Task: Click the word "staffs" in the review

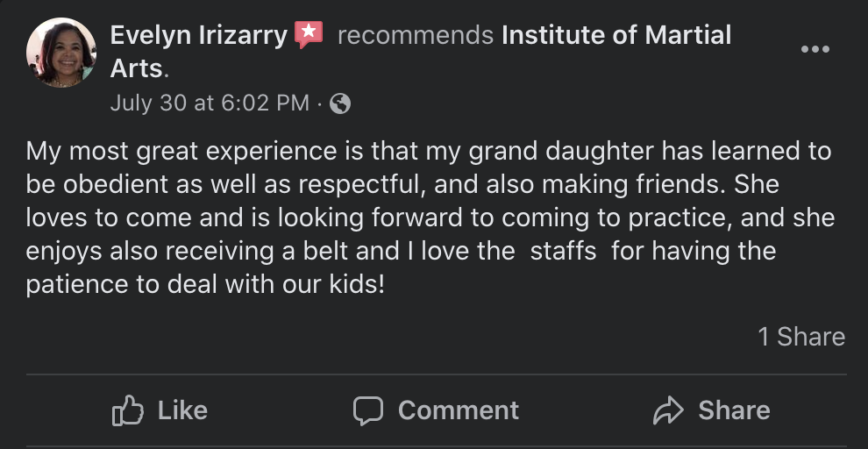Action: (x=563, y=252)
